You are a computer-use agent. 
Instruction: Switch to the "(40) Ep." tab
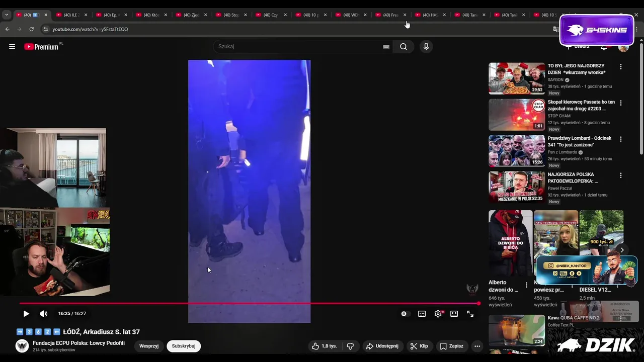pos(111,15)
